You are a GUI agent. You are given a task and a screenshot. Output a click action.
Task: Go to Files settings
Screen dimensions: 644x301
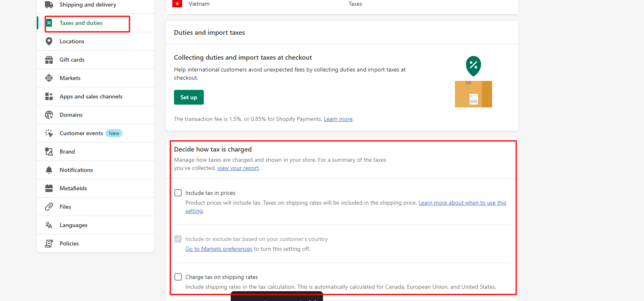coord(96,207)
